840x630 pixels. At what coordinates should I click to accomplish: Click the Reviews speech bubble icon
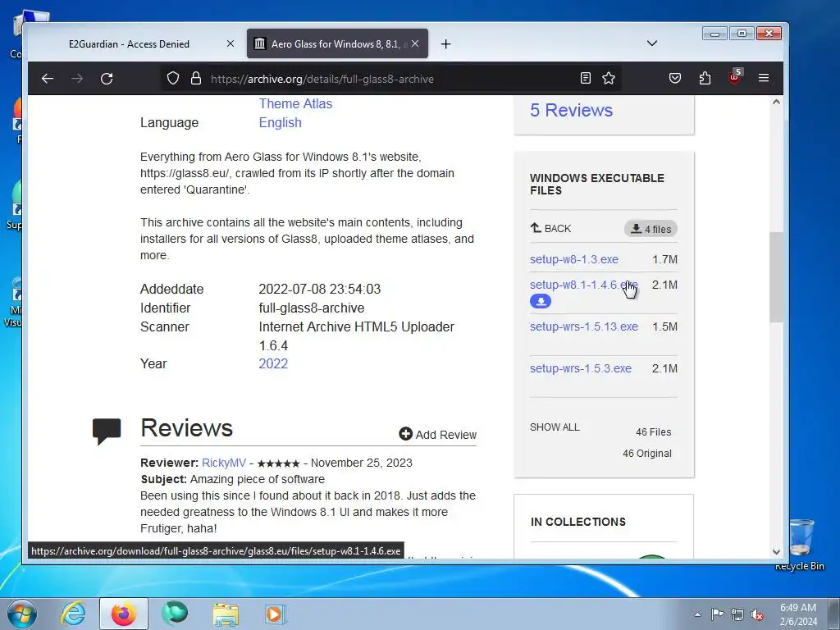(x=107, y=431)
